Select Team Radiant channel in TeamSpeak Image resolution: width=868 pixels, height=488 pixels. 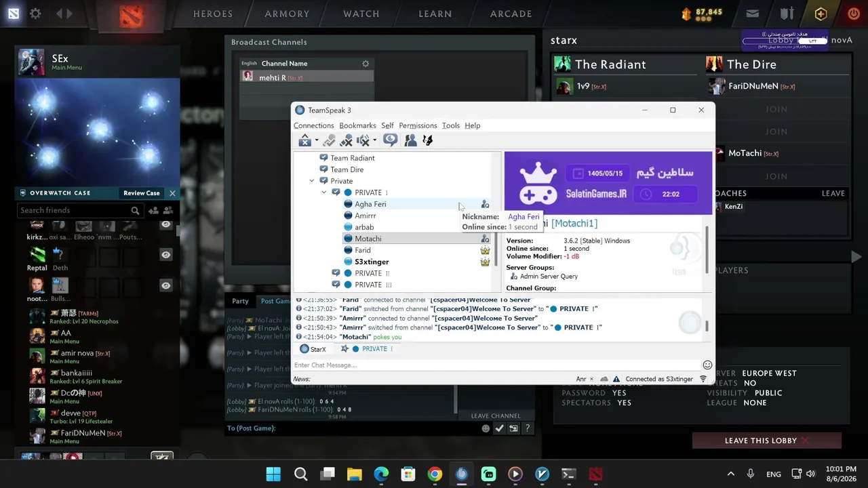[x=353, y=158]
